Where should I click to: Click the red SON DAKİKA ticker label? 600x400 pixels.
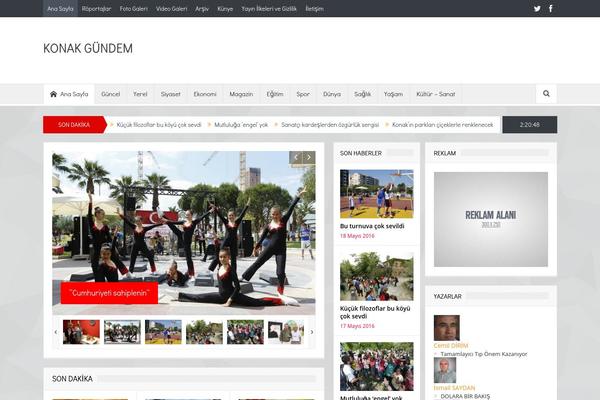point(74,125)
